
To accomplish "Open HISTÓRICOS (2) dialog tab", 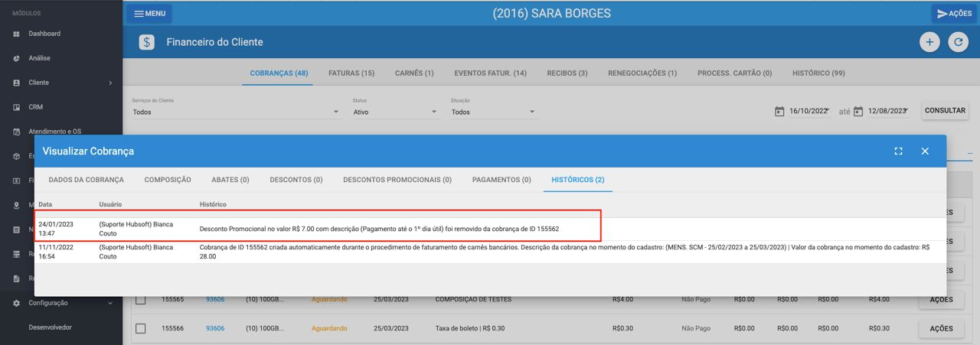I will (578, 180).
